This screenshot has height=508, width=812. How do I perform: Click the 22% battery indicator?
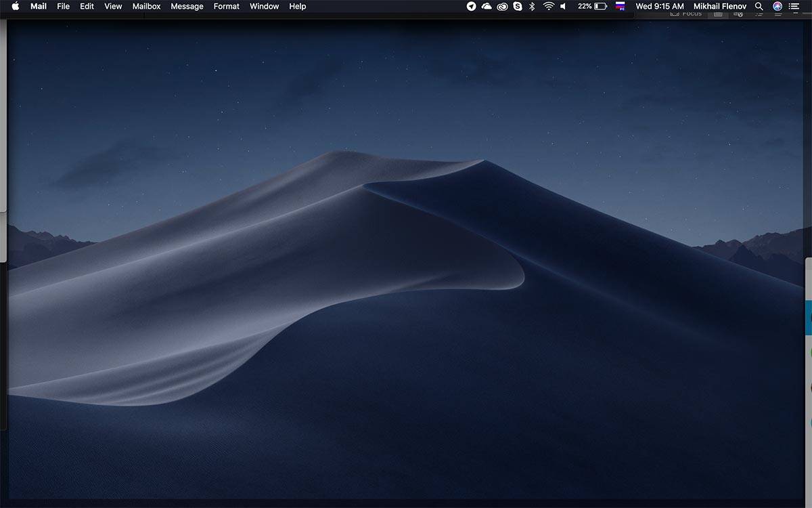[592, 6]
